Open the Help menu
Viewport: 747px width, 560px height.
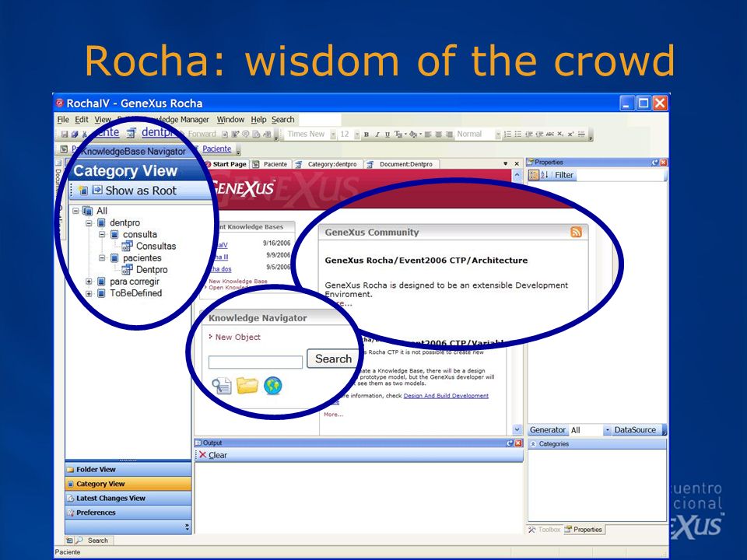click(258, 120)
